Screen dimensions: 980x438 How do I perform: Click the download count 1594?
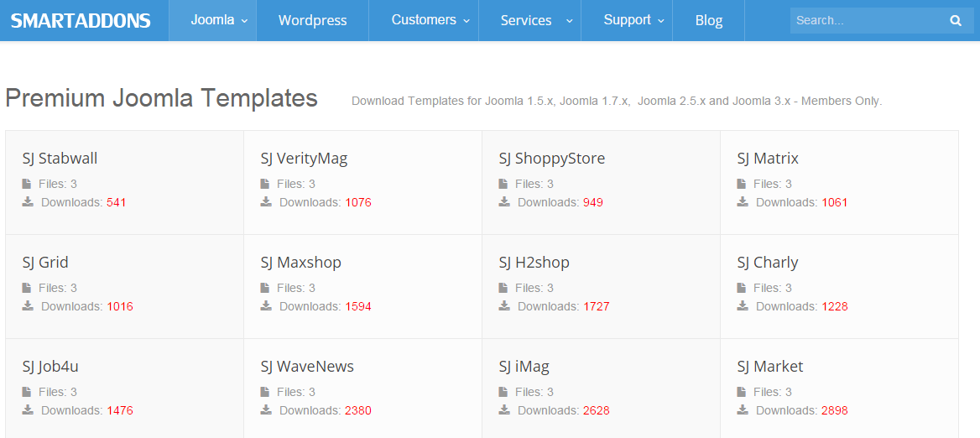coord(358,307)
